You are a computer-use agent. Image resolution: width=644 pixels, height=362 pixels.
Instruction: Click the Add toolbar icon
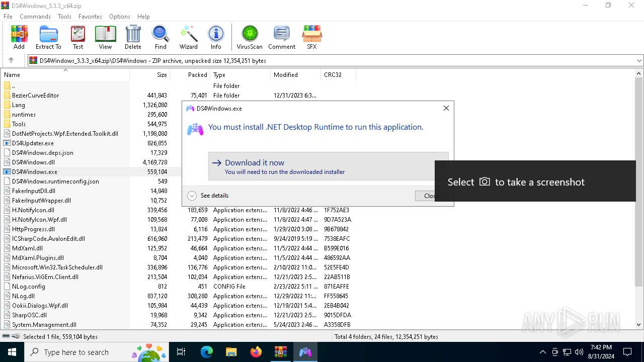(19, 38)
